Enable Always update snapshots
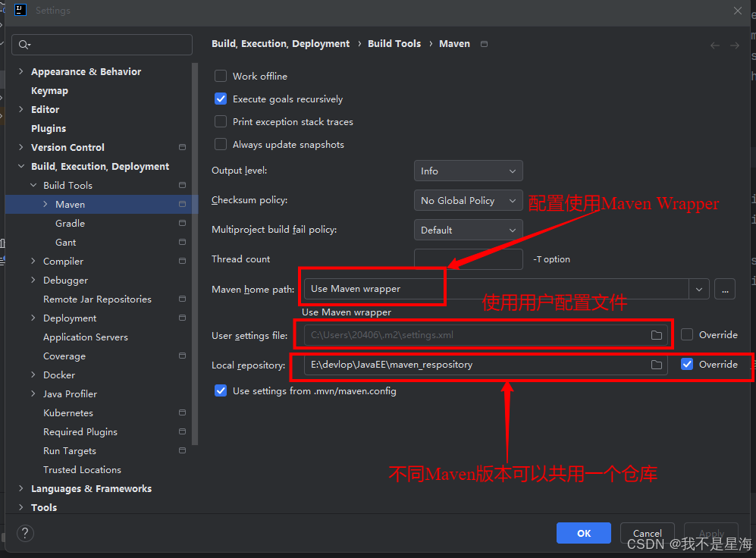756x558 pixels. tap(221, 144)
